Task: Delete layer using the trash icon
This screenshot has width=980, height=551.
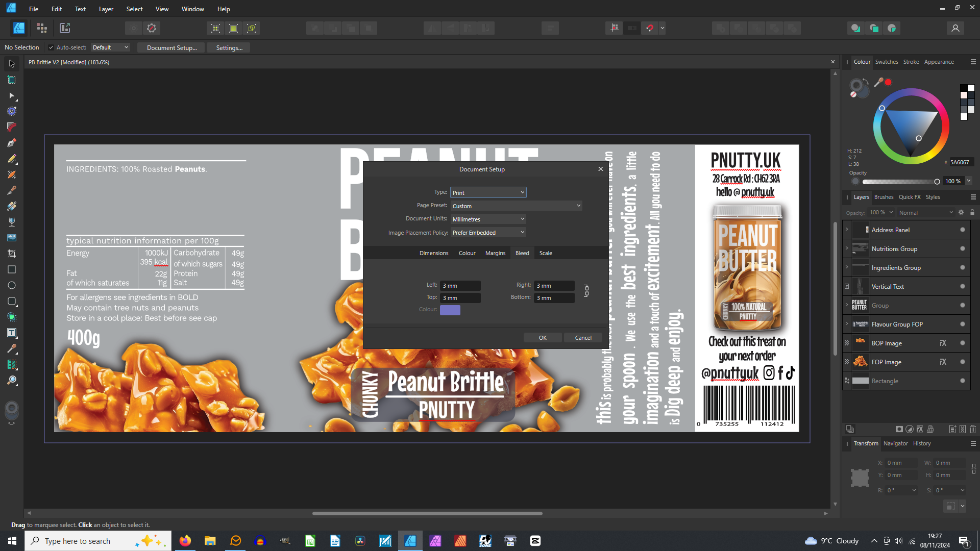Action: pos(973,429)
